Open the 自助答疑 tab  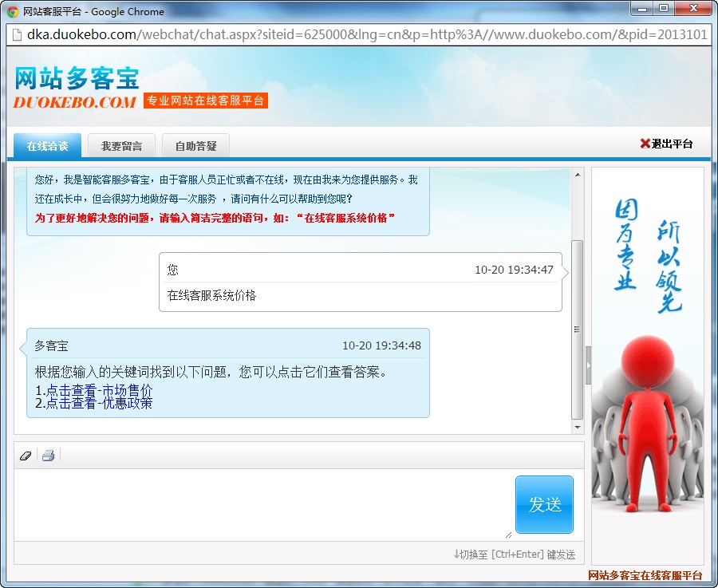coord(195,146)
